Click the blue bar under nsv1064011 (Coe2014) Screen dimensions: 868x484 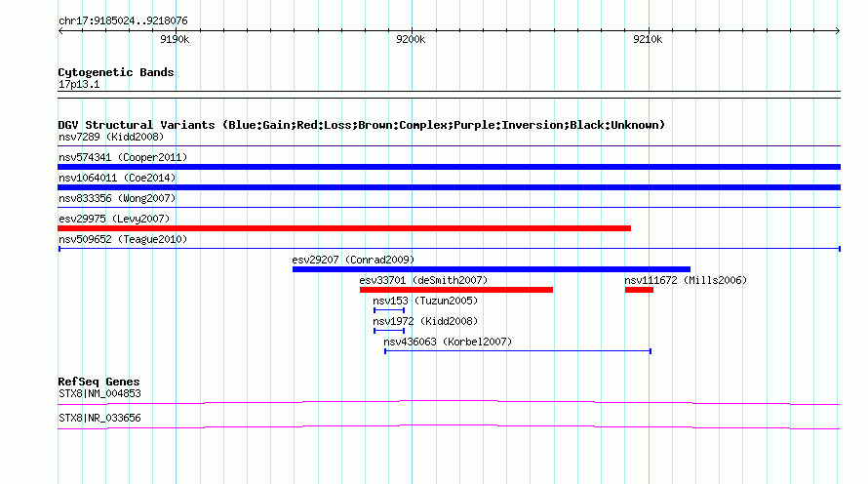449,187
